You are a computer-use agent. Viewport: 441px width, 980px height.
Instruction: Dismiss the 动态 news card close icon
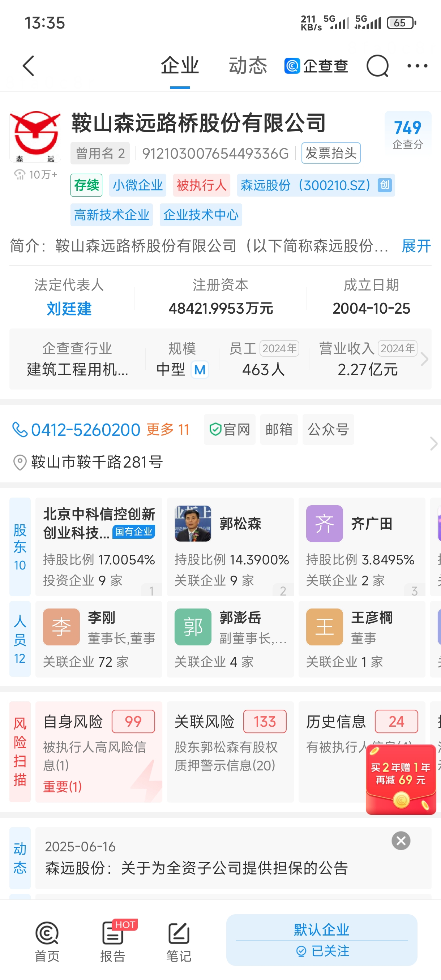401,841
